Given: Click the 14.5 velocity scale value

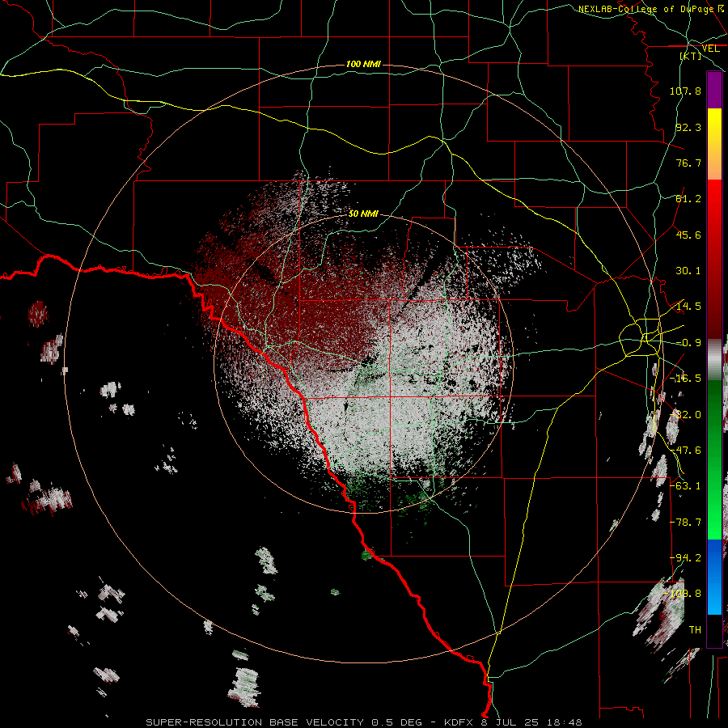Looking at the screenshot, I should tap(688, 307).
